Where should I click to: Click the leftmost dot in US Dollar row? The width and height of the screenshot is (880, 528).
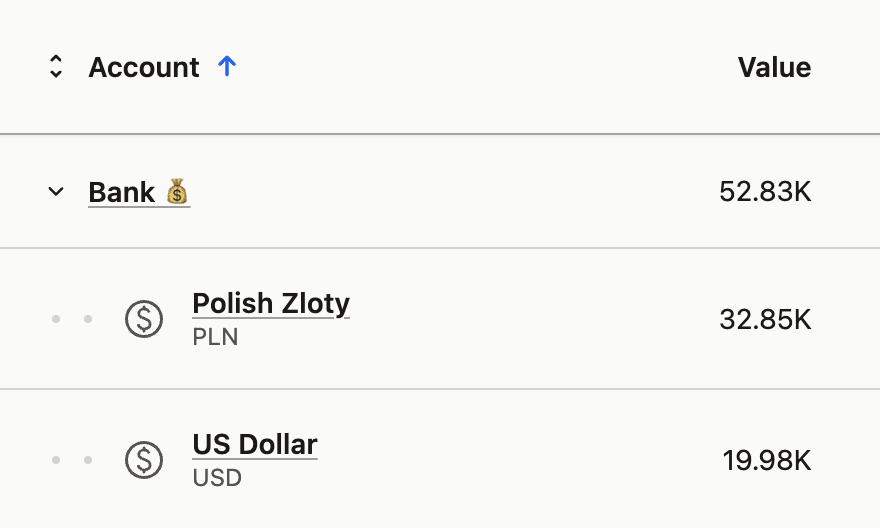56,460
